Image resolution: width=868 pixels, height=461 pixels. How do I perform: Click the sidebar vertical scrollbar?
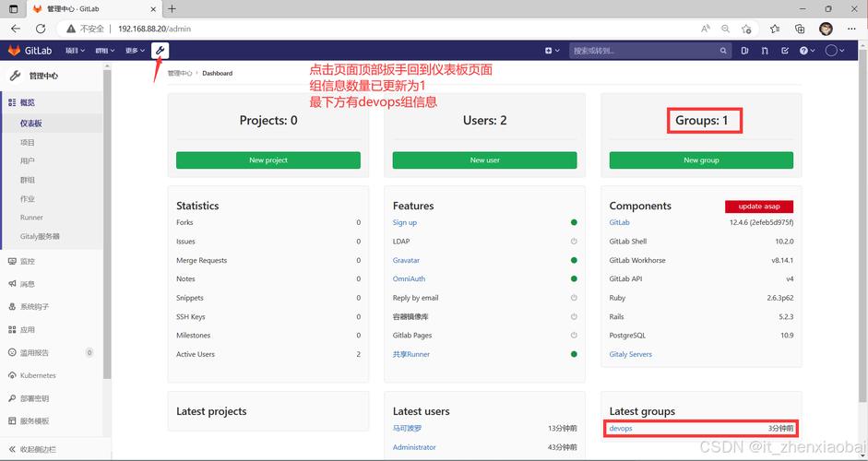[107, 224]
